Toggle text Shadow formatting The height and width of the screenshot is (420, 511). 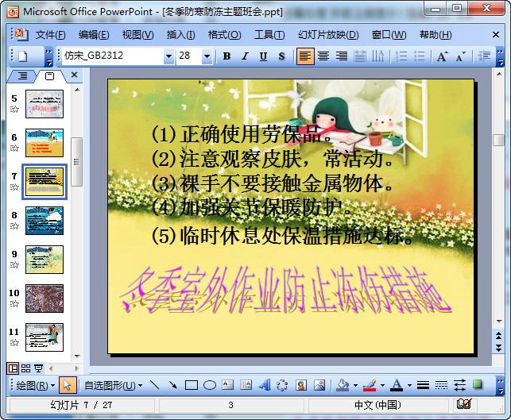pos(281,56)
